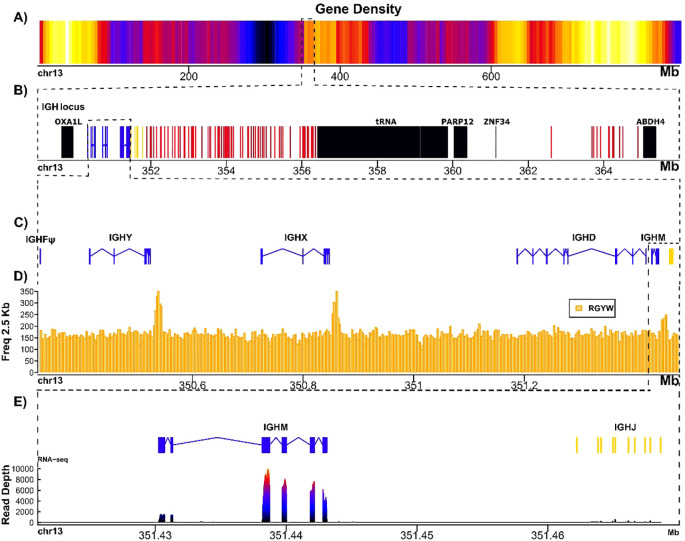The image size is (685, 541).
Task: Click the panel C) letter label
Action: coord(20,222)
